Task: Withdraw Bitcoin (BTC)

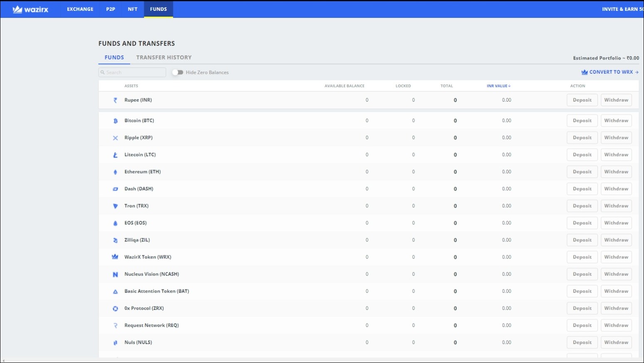Action: pyautogui.click(x=616, y=121)
